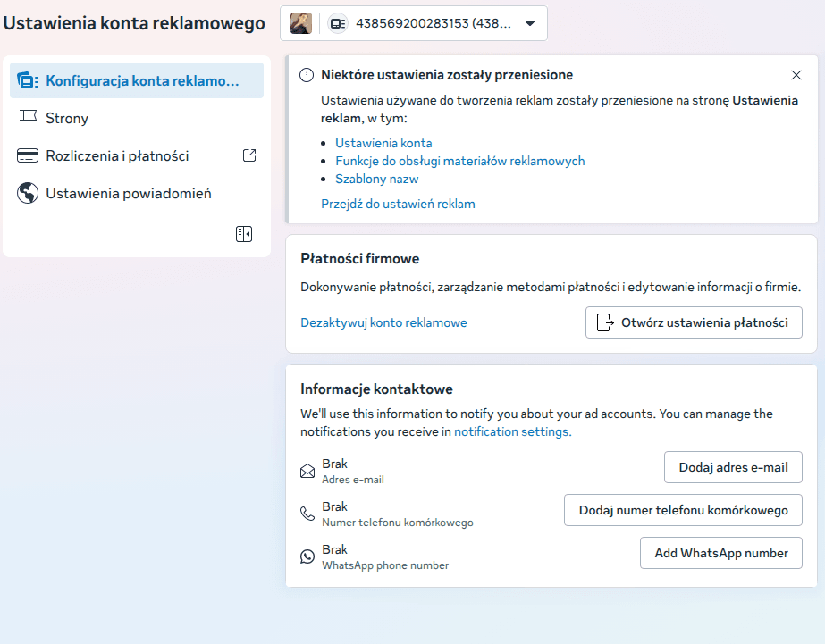The image size is (825, 644).
Task: Click Przejdź do ustawień reklam link
Action: tap(398, 204)
